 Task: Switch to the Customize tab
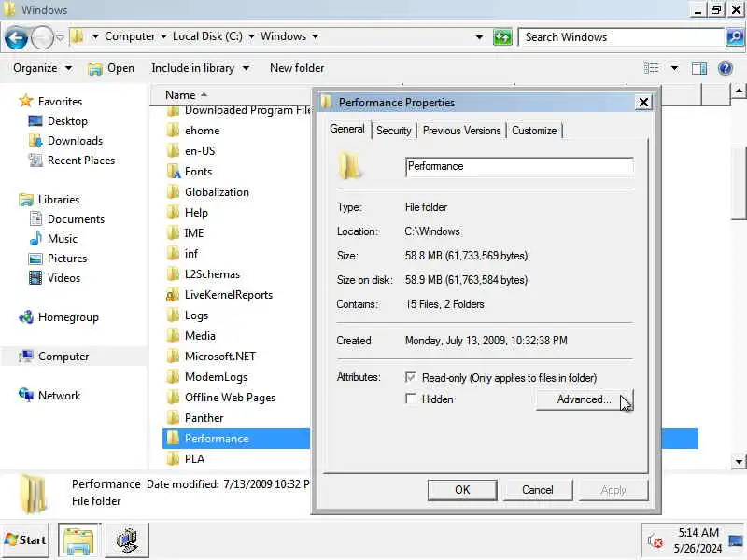click(534, 131)
